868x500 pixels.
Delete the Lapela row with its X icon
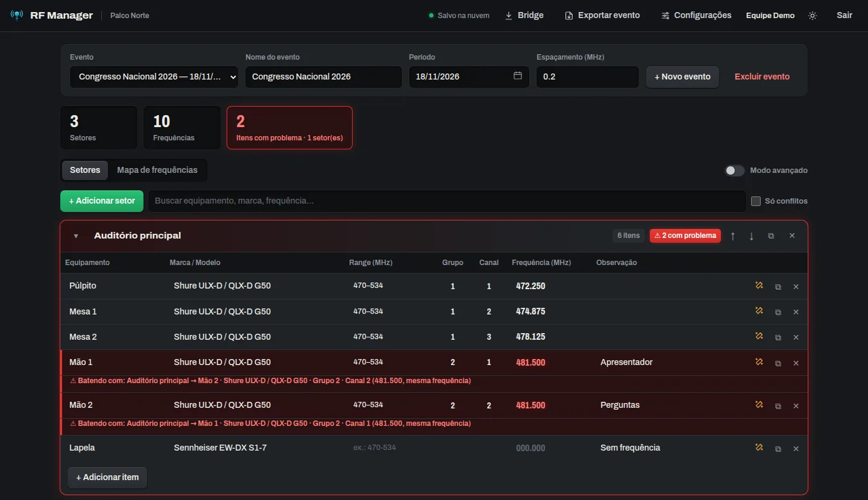coord(796,449)
